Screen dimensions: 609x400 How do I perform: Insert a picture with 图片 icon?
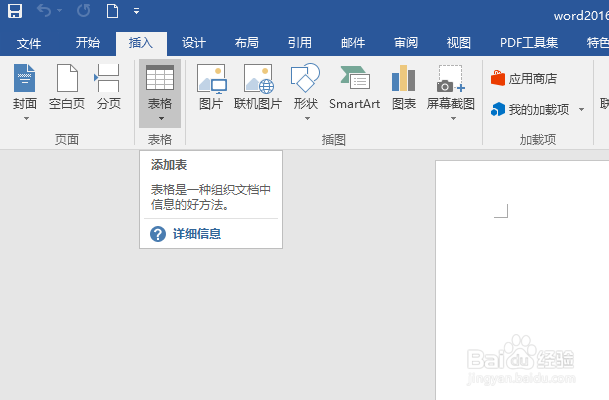click(211, 79)
